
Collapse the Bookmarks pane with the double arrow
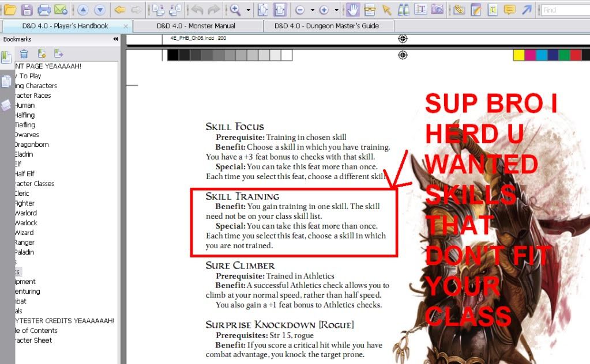point(115,39)
